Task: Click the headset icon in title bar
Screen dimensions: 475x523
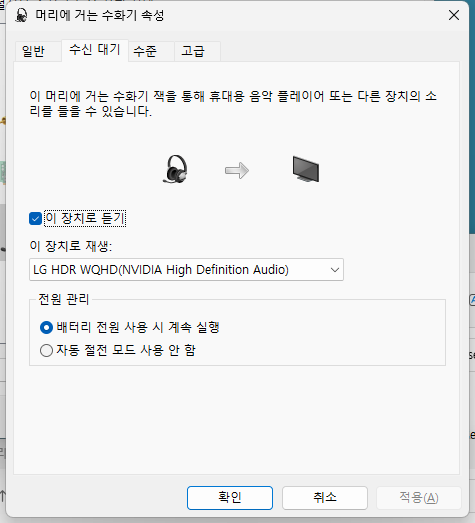Action: click(x=21, y=15)
